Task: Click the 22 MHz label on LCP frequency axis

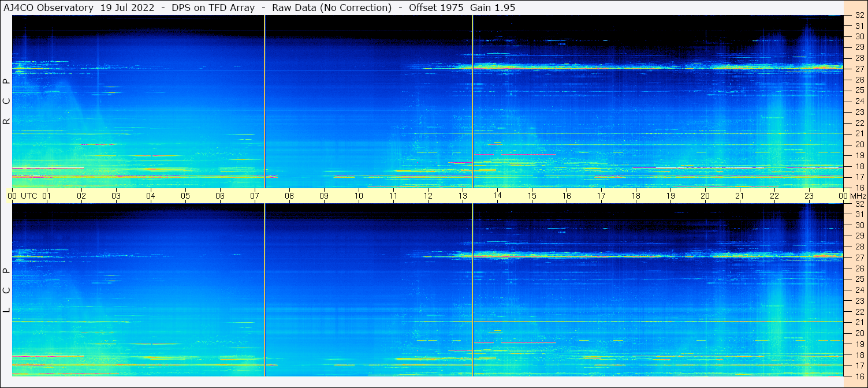Action: (x=859, y=311)
